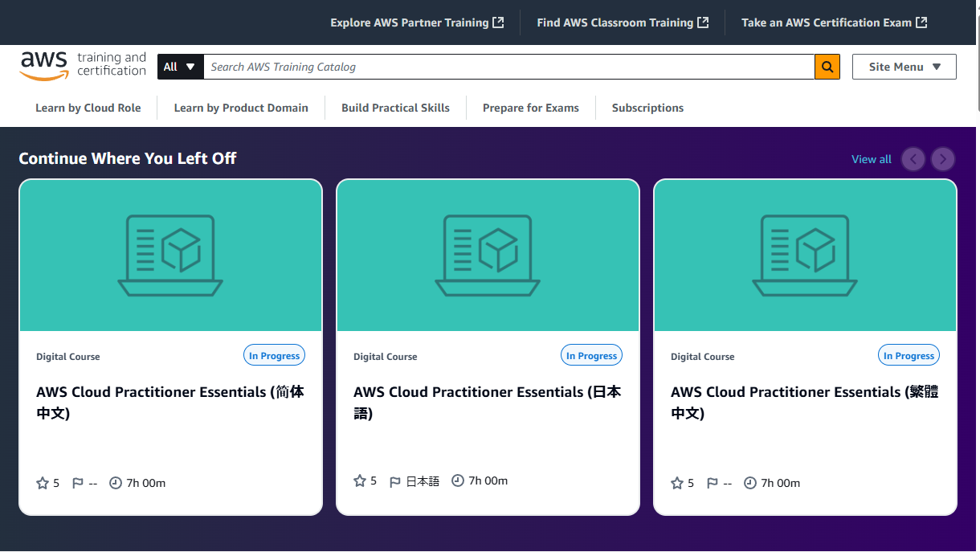Focus the Search AWS Training Catalog field
The image size is (980, 552).
pyautogui.click(x=509, y=67)
